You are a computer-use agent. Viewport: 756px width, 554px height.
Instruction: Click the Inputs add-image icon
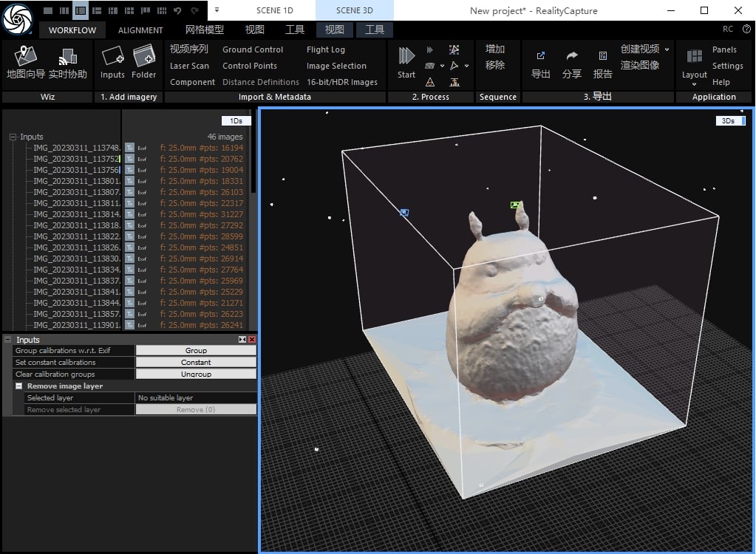113,55
